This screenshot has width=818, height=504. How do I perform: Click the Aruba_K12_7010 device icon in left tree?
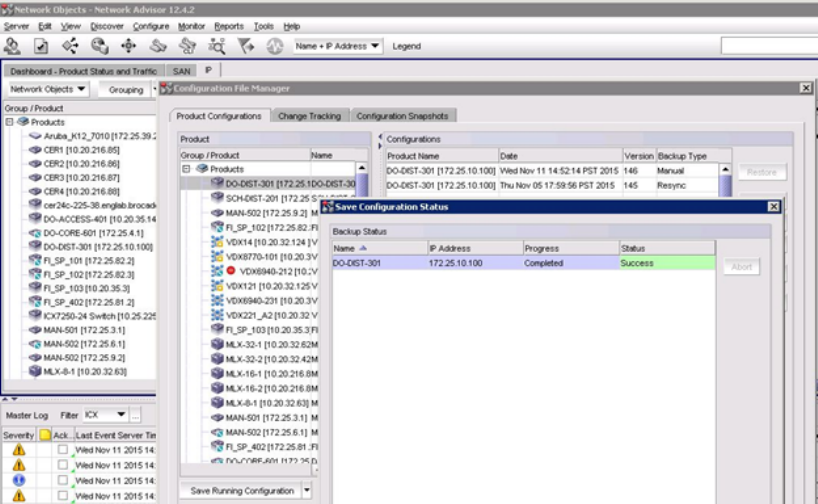pyautogui.click(x=35, y=136)
